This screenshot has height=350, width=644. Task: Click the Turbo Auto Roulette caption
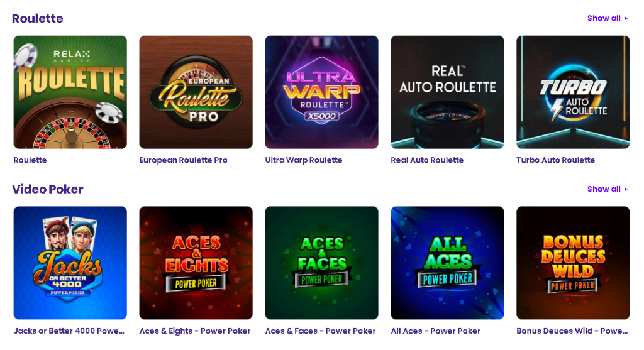[555, 160]
